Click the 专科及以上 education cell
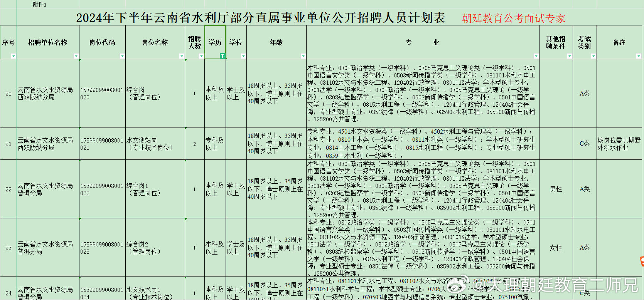Viewport: 644px width, 300px height. click(x=215, y=144)
